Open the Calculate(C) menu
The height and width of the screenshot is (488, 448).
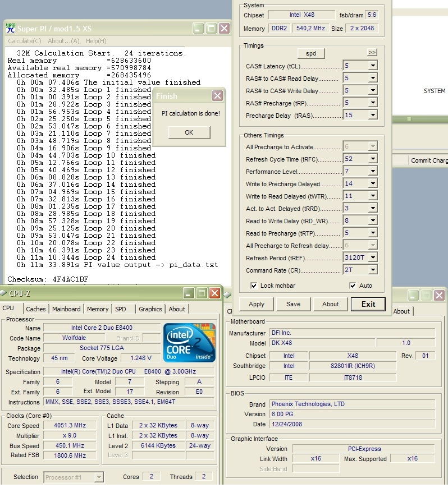(24, 41)
